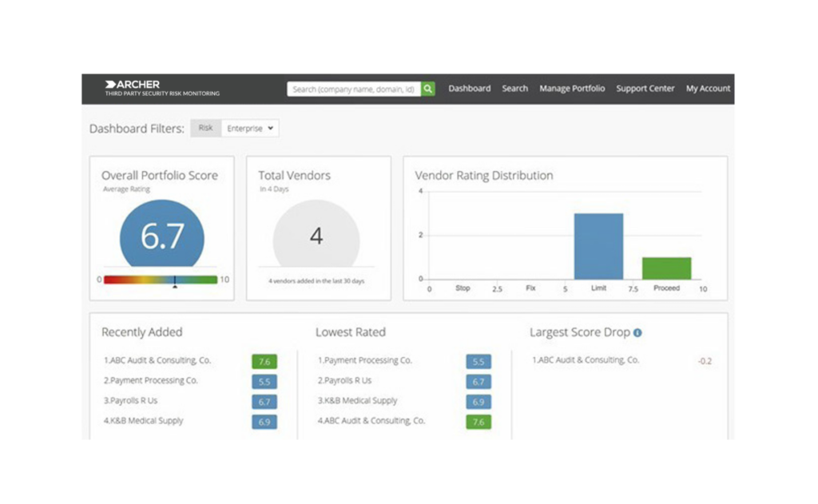Image resolution: width=818 pixels, height=504 pixels.
Task: Click the green search magnifier button
Action: (x=428, y=89)
